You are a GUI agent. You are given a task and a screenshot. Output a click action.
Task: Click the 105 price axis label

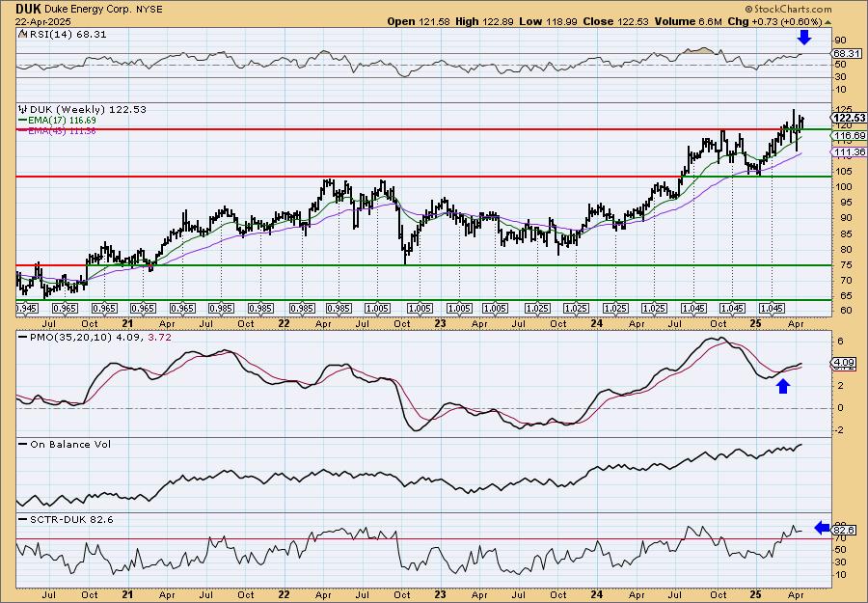tap(842, 171)
